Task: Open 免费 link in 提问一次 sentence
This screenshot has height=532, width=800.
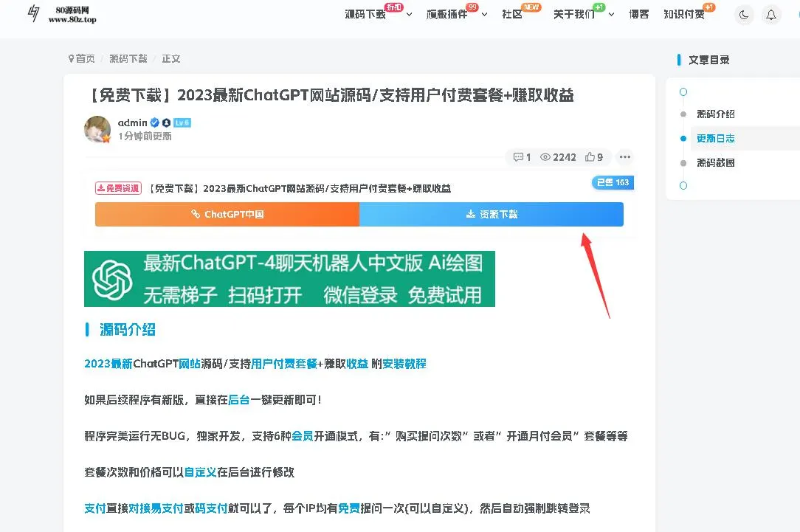Action: click(x=349, y=508)
